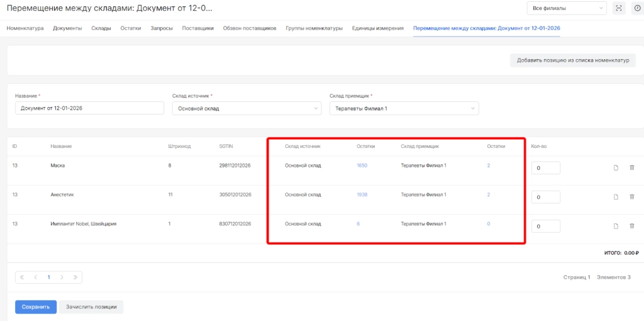The height and width of the screenshot is (321, 644).
Task: Click stock link 1650 for Маска
Action: tap(362, 166)
